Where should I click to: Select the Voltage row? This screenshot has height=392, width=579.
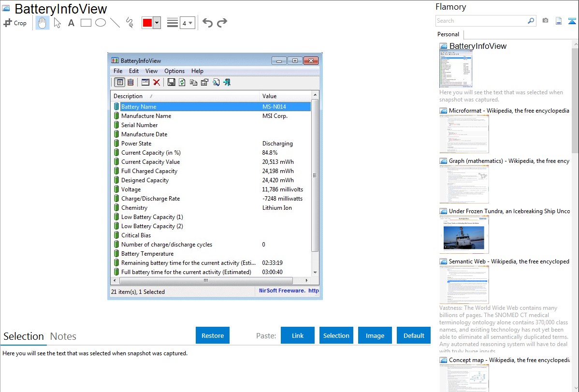pyautogui.click(x=212, y=189)
